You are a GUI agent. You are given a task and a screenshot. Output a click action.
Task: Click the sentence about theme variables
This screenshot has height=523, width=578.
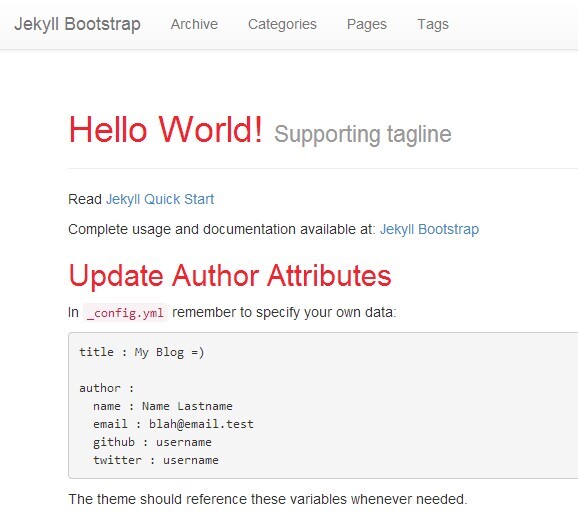click(268, 499)
